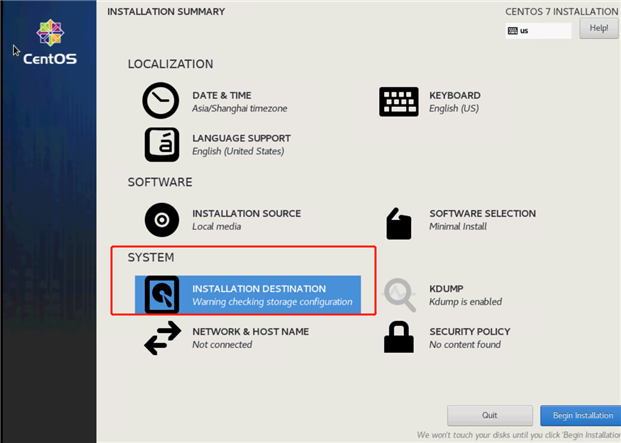Click the CentOS logo in sidebar
The image size is (621, 443).
(50, 42)
